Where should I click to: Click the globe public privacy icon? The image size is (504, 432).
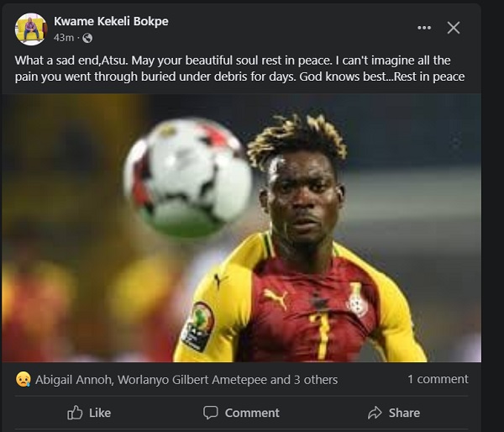(x=87, y=39)
